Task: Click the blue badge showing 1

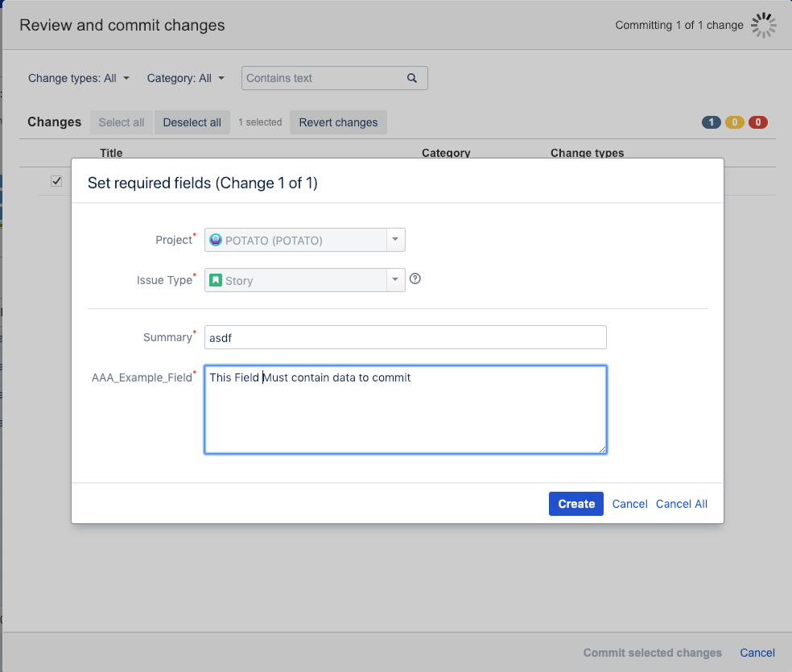Action: tap(712, 122)
